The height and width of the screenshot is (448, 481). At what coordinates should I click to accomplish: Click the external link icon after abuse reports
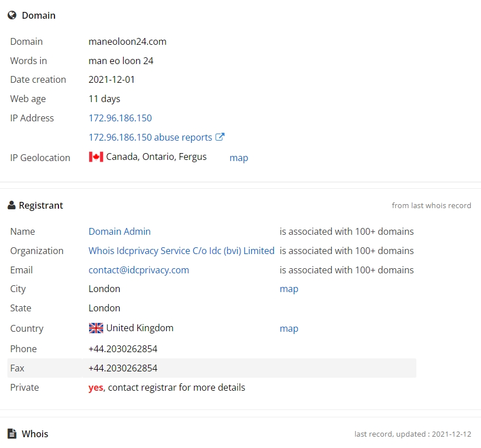point(220,137)
